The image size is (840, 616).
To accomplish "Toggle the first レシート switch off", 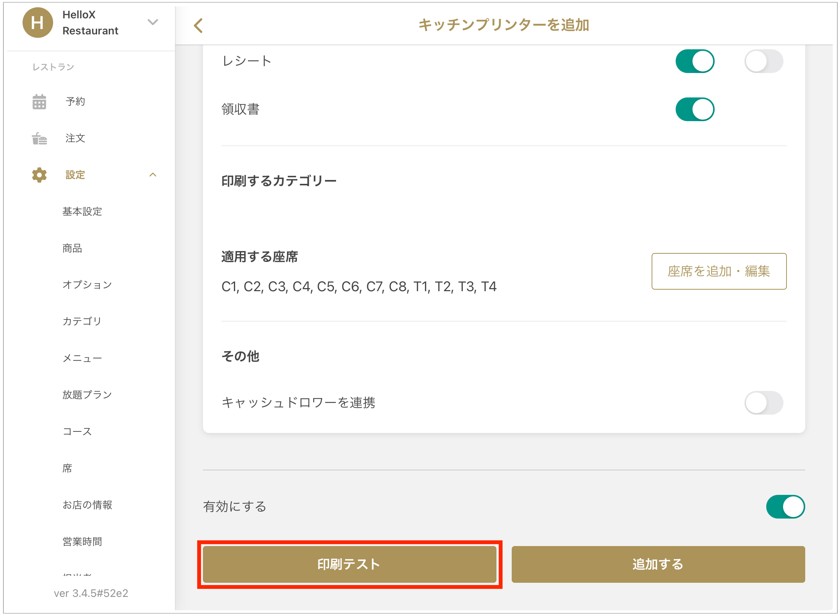I will tap(695, 61).
